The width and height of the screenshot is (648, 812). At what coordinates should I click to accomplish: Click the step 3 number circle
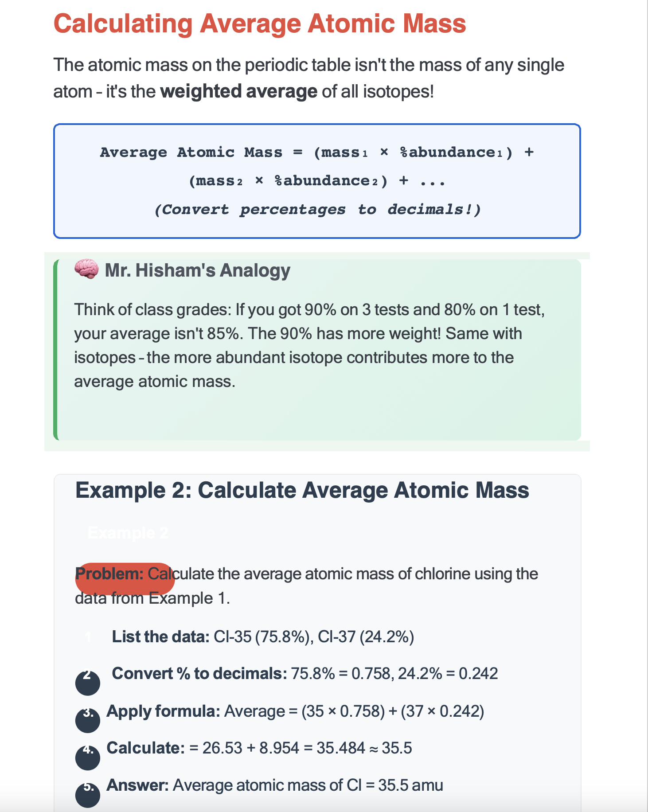tap(88, 719)
